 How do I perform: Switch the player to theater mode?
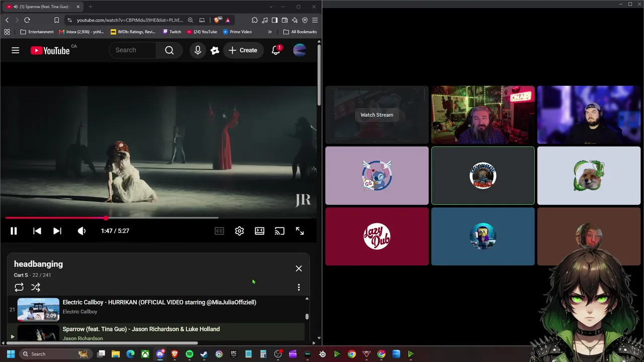tap(260, 231)
